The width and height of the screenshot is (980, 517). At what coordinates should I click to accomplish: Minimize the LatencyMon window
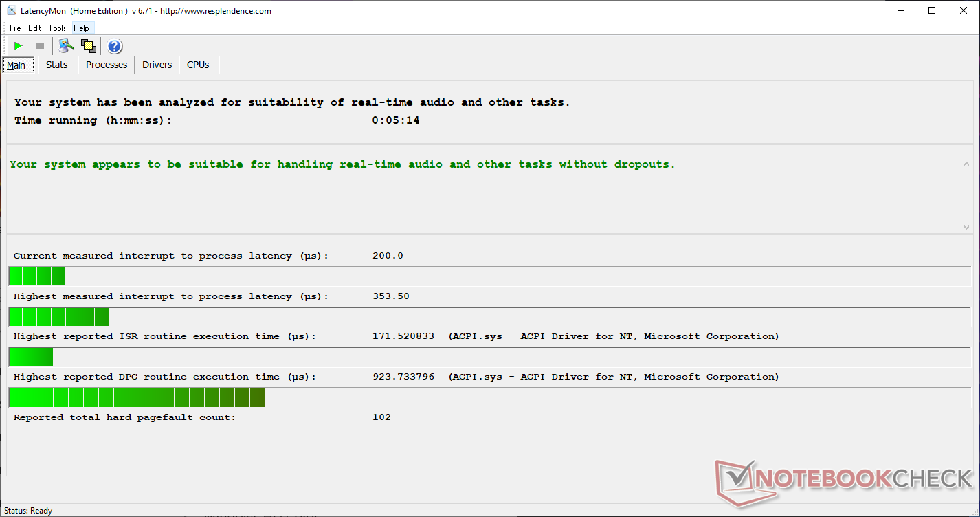click(900, 10)
